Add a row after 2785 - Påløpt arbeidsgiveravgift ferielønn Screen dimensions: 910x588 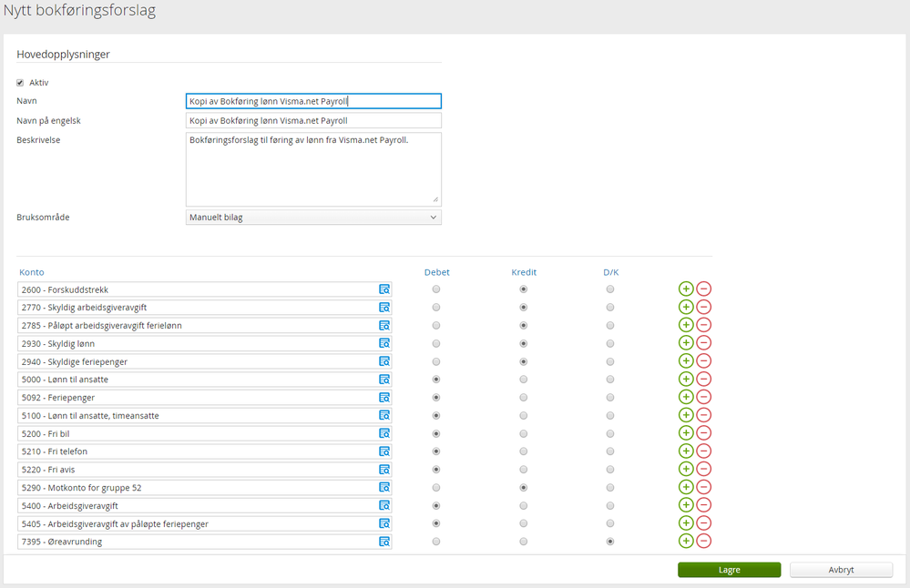(686, 325)
